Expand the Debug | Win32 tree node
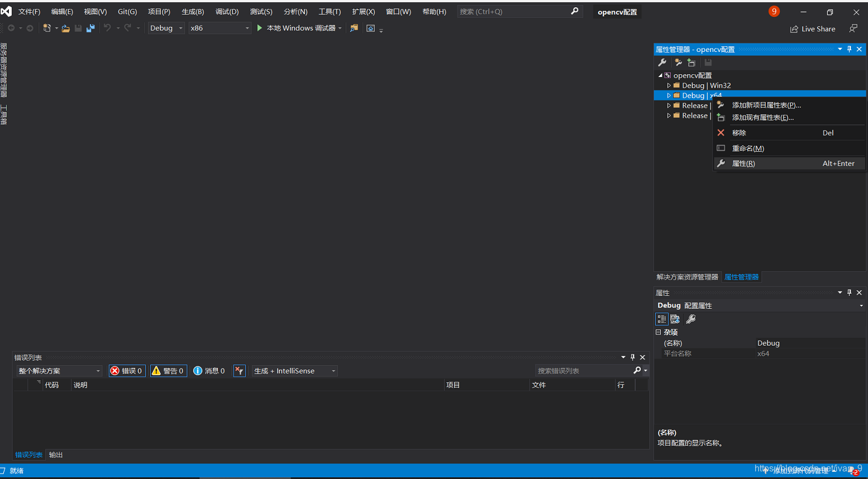Screen dimensions: 868x479 [669, 85]
